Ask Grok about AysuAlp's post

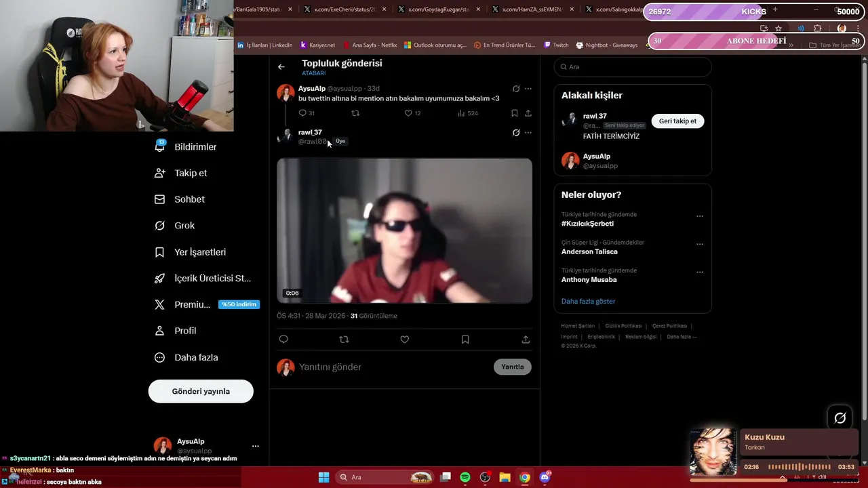[x=516, y=89]
